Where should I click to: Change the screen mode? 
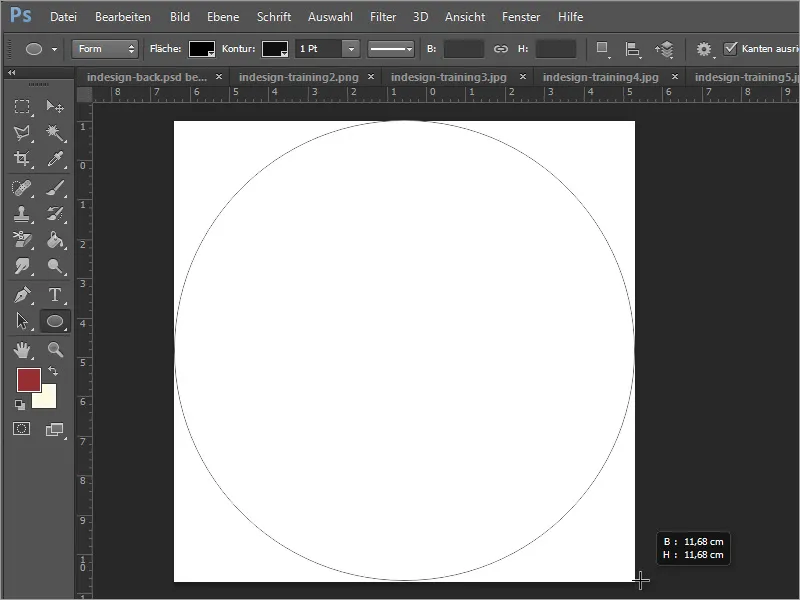[x=55, y=430]
